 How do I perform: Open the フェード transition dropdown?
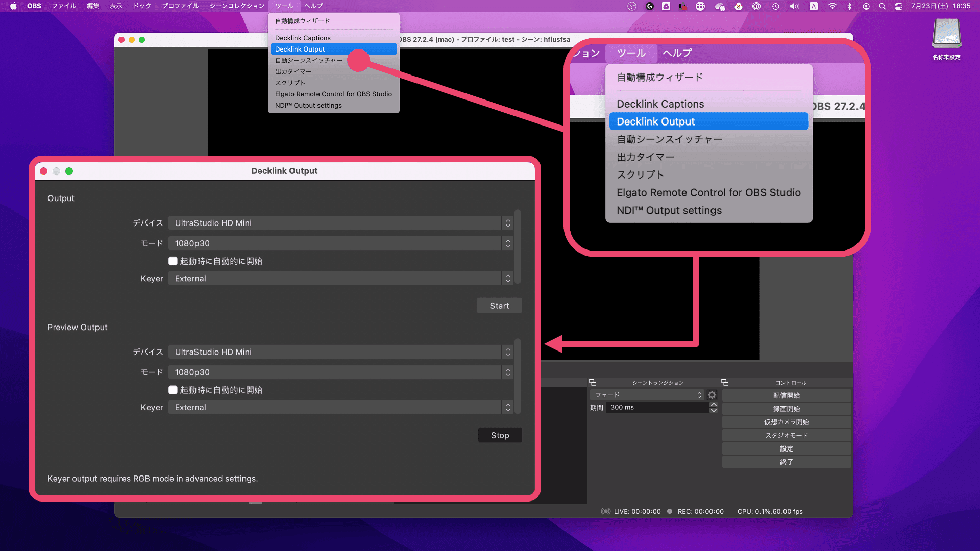point(647,395)
